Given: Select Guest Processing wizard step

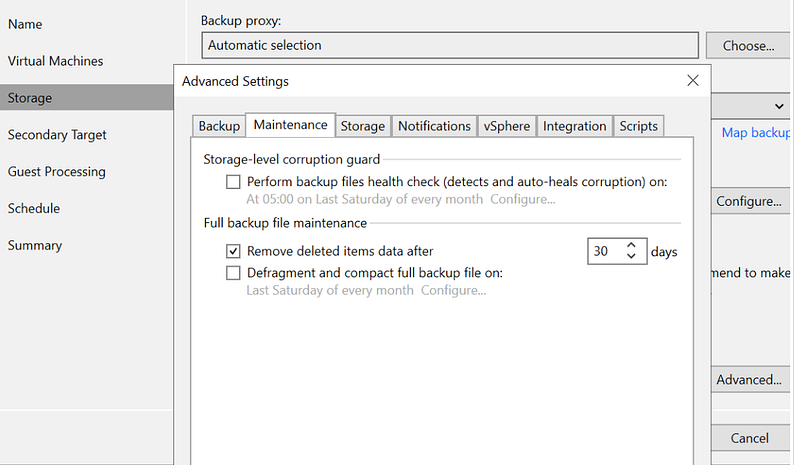Looking at the screenshot, I should point(56,172).
